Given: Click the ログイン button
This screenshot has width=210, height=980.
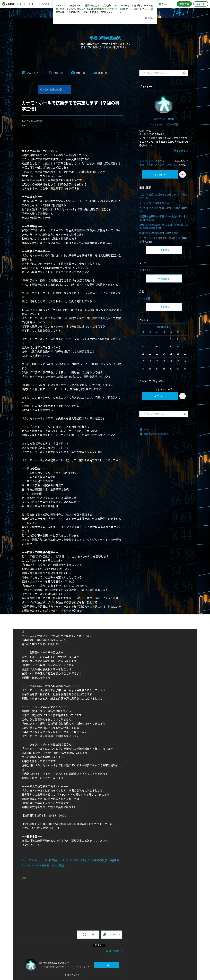Looking at the screenshot, I should [x=201, y=4].
